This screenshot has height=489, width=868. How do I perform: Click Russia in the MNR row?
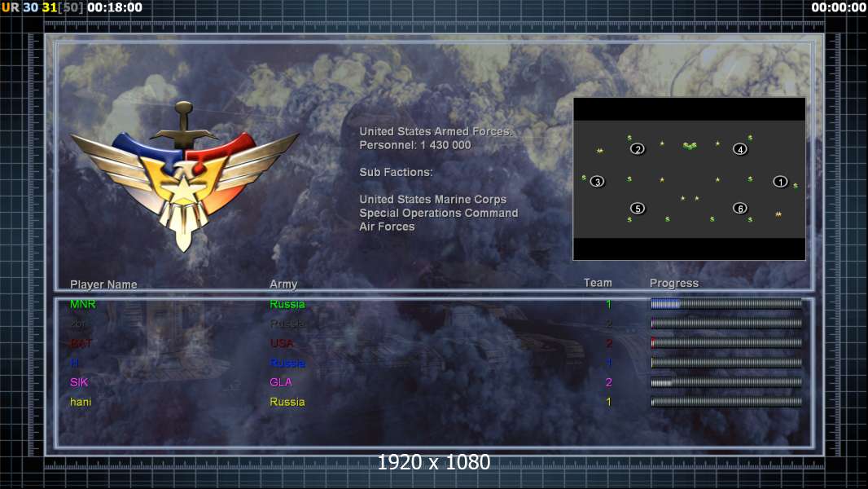287,304
